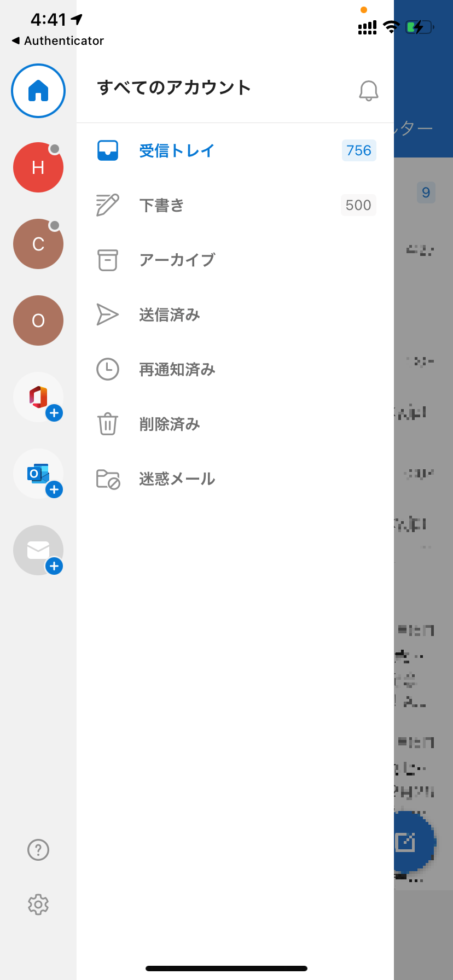The image size is (453, 980).
Task: Open the 受信トレイ inbox folder
Action: tap(235, 150)
